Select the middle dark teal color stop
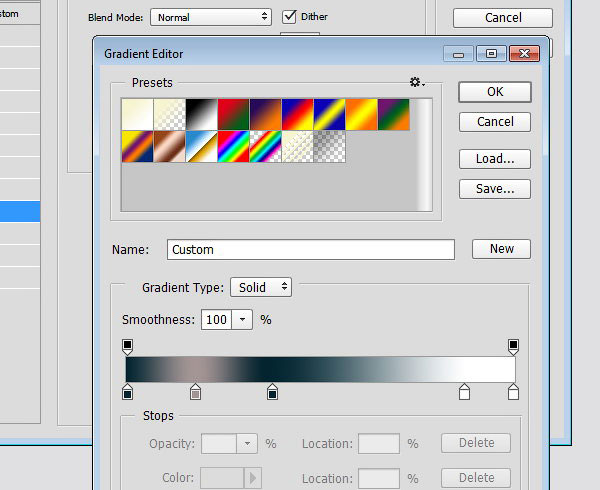The width and height of the screenshot is (600, 490). pyautogui.click(x=272, y=392)
